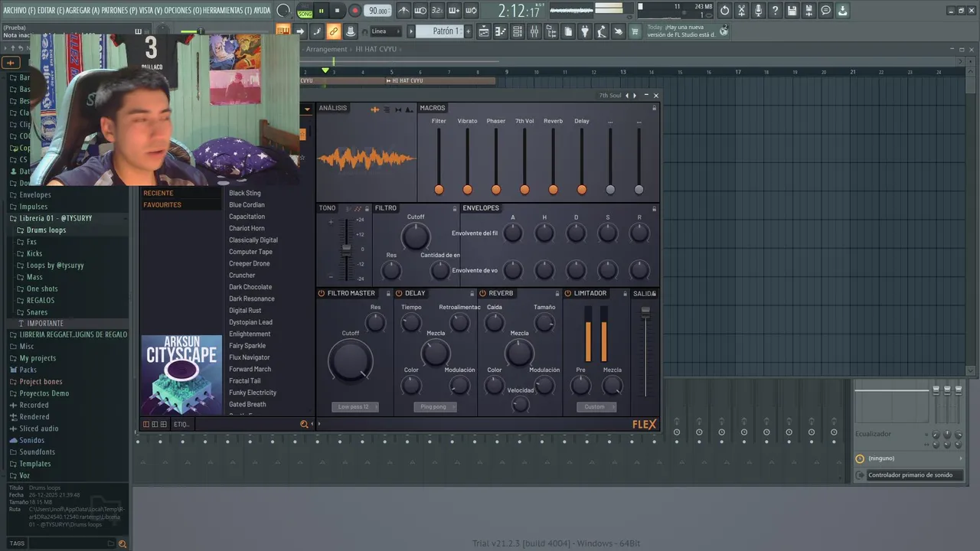The image size is (980, 551).
Task: Open the Línea snap dropdown
Action: tap(385, 31)
